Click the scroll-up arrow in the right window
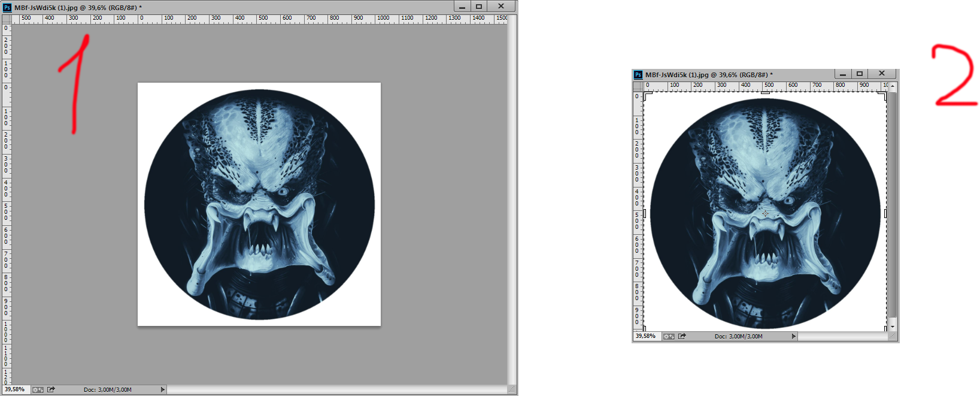980x396 pixels. click(x=893, y=86)
